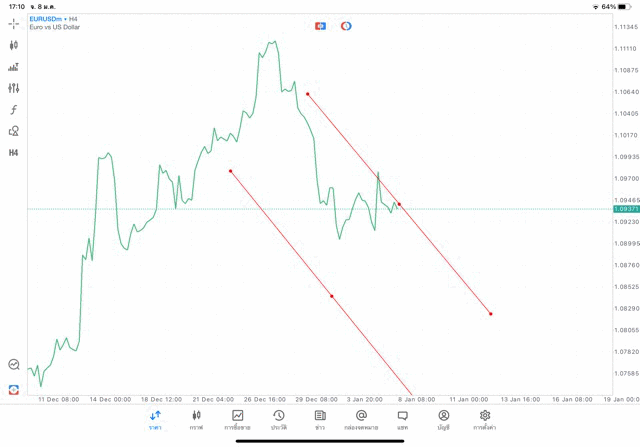The width and height of the screenshot is (640, 447).
Task: Open the candlestick chart type icon
Action: click(x=14, y=45)
